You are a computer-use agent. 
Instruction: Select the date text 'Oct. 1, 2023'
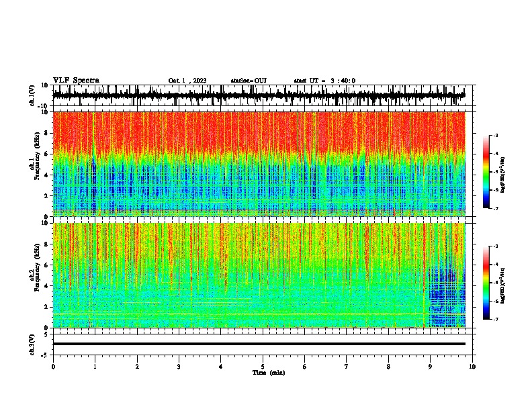click(x=187, y=81)
